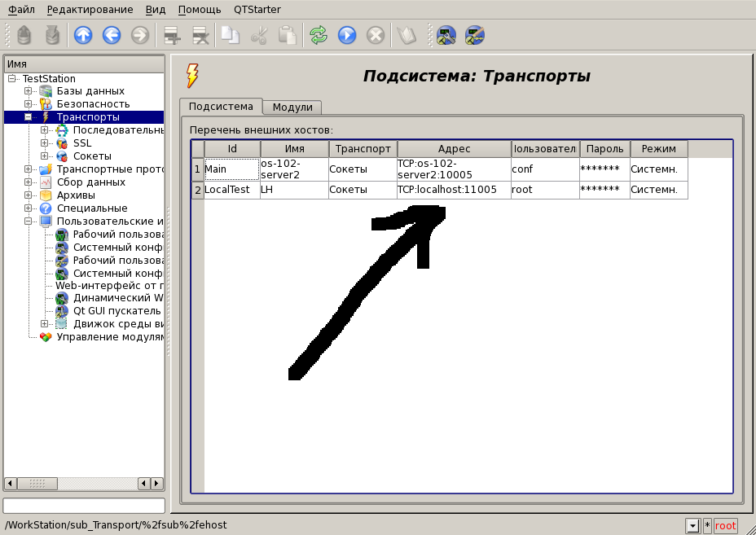Click the root user label in status bar
Viewport: 756px width, 535px height.
click(725, 526)
